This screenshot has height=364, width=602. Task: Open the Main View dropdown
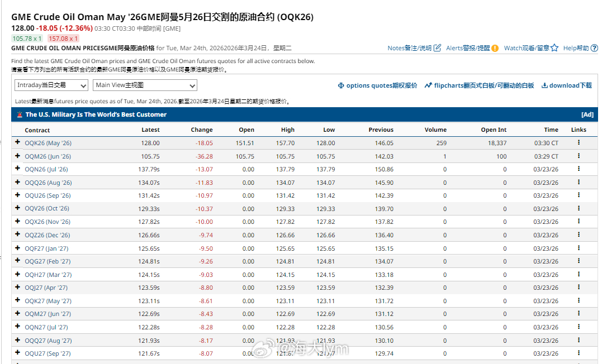144,85
